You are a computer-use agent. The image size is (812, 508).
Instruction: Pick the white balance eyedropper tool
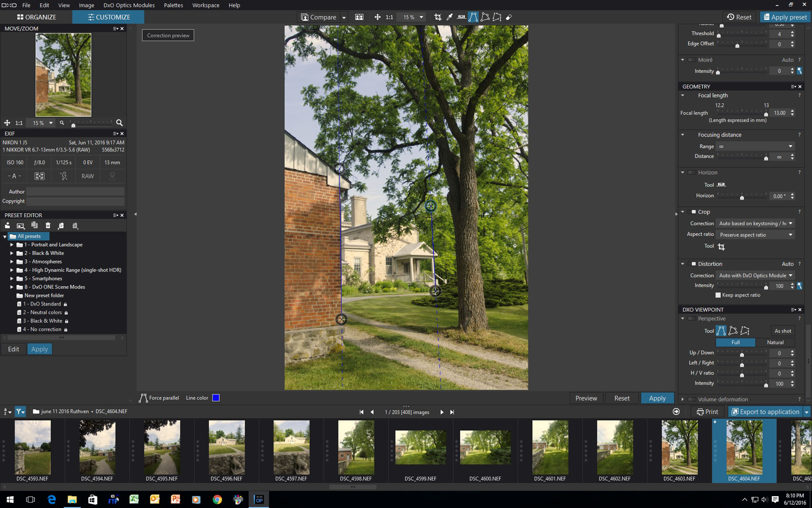[x=450, y=17]
